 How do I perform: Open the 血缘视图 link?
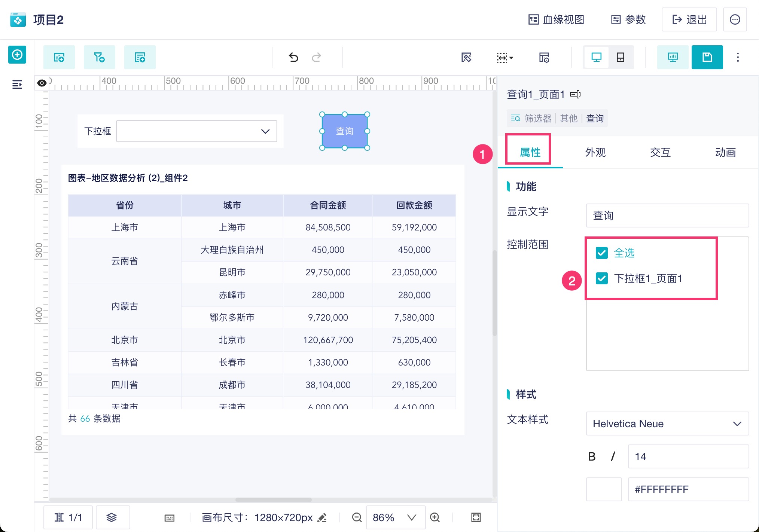point(557,19)
